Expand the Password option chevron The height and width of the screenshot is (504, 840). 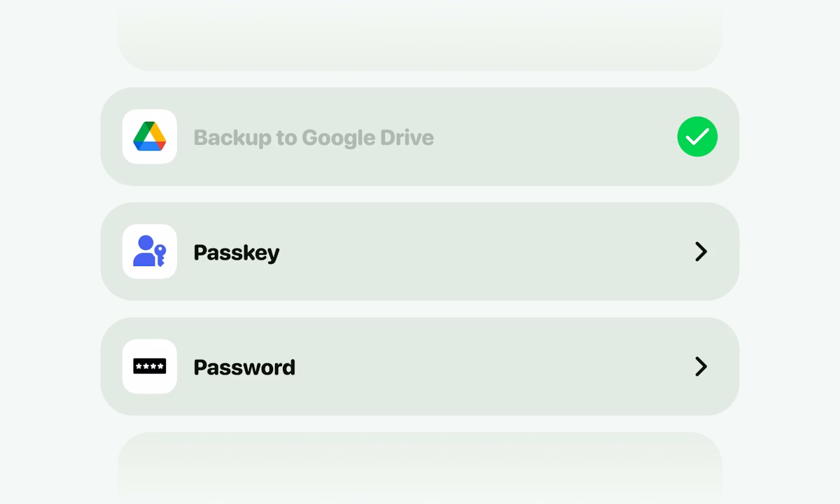tap(701, 366)
